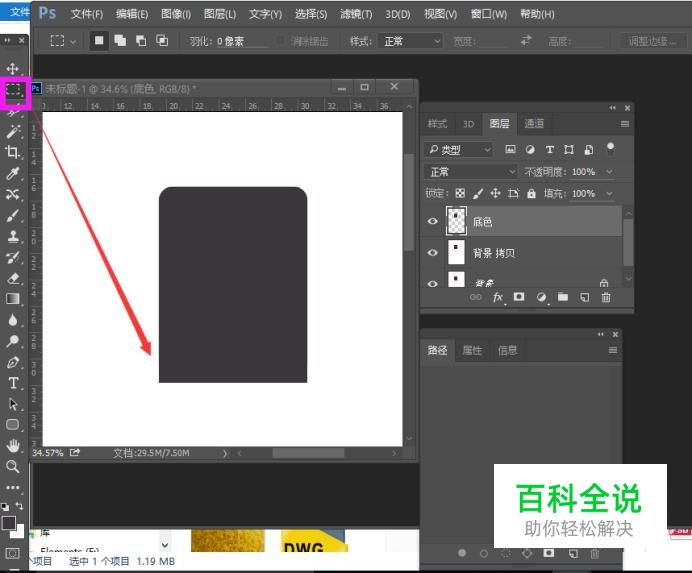Delete the layer with trash icon
Viewport: 692px width, 573px height.
click(x=606, y=297)
